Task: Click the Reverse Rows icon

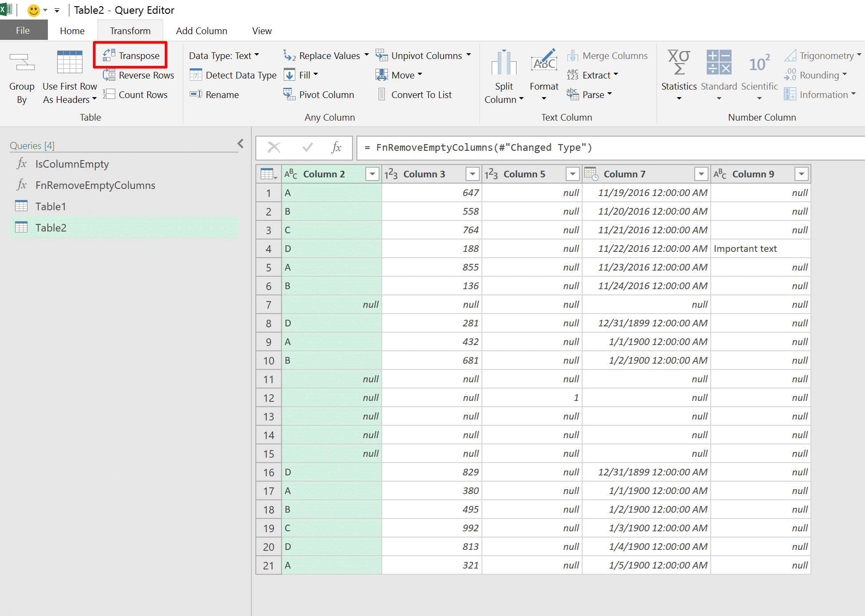Action: click(x=109, y=75)
